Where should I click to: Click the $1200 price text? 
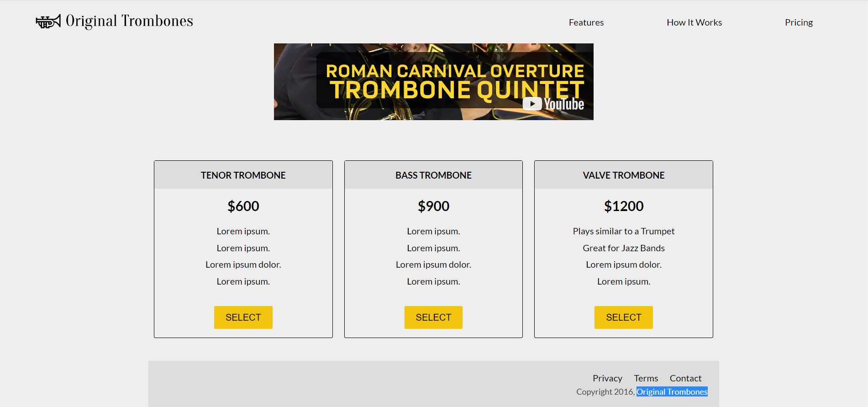point(624,206)
